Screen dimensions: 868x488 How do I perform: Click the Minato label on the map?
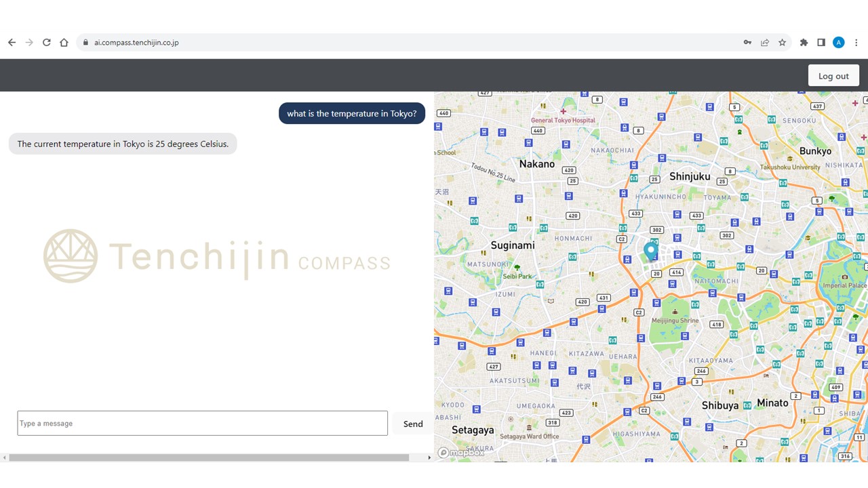(x=772, y=403)
